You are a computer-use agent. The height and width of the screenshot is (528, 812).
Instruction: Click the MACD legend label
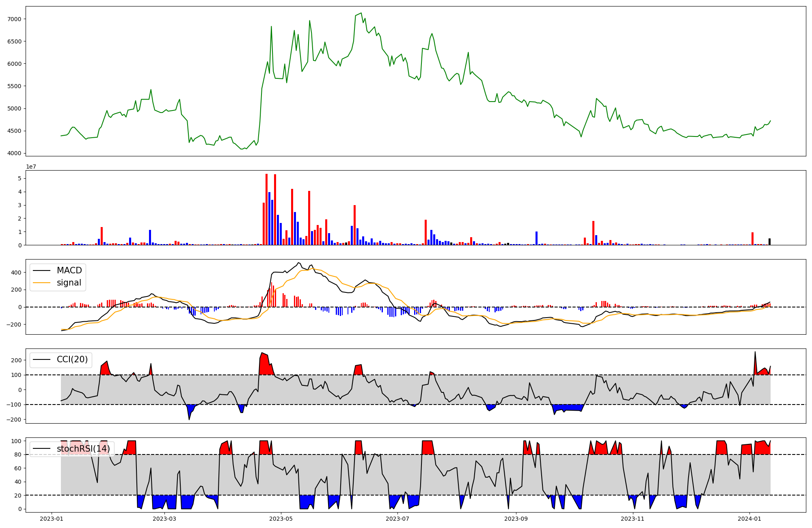pyautogui.click(x=69, y=270)
